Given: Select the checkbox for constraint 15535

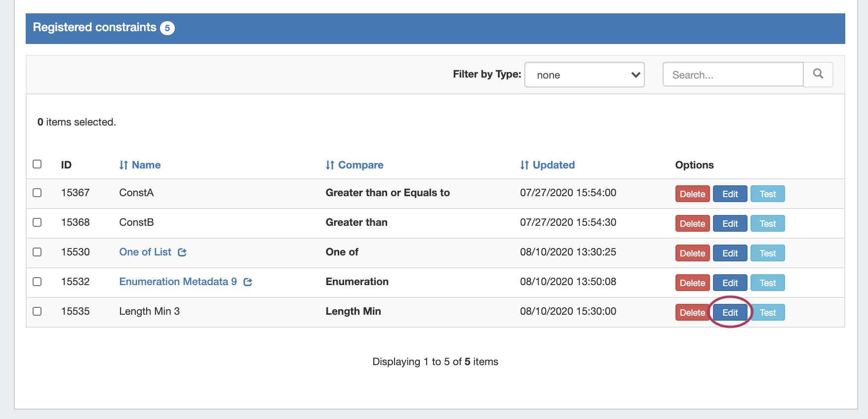Looking at the screenshot, I should tap(37, 311).
